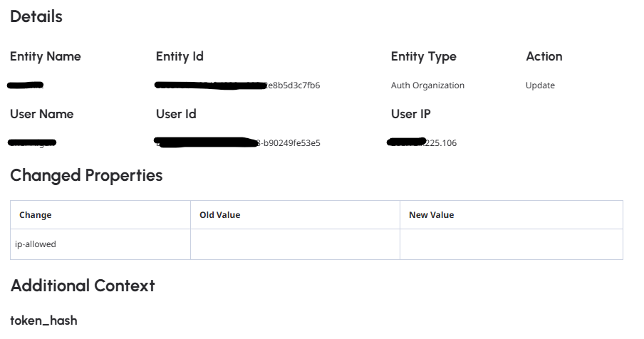Click the New Value column header
The image size is (644, 339).
coord(431,215)
